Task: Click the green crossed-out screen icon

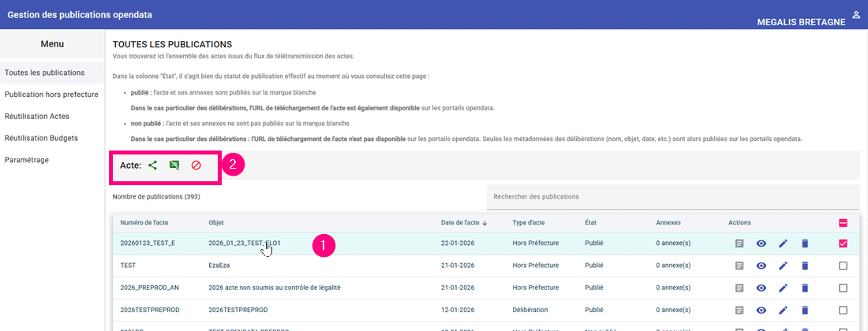Action: click(174, 165)
